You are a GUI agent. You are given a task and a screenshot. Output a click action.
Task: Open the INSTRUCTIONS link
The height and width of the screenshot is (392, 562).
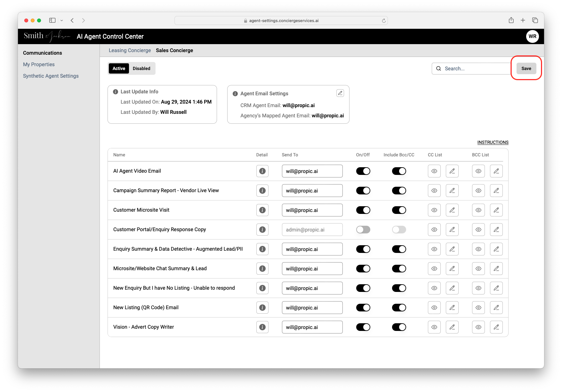493,142
